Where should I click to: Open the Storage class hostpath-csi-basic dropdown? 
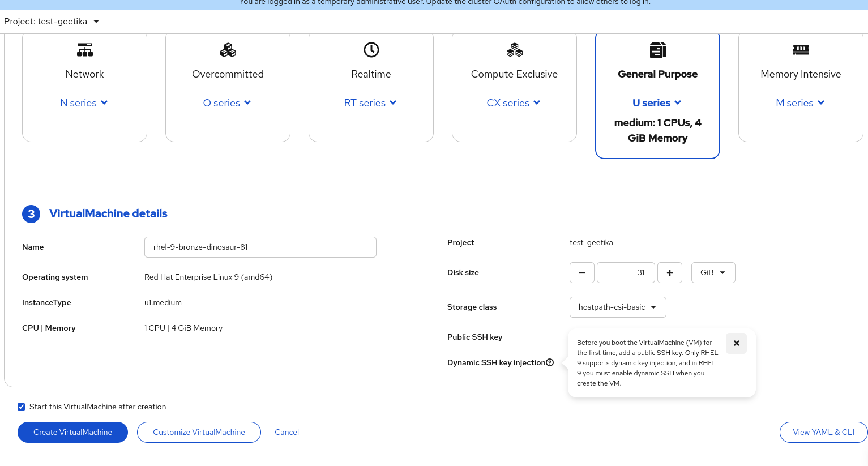coord(618,307)
